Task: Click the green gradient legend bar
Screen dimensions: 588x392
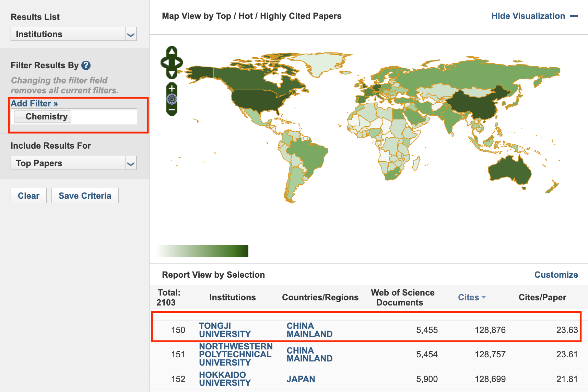Action: [202, 251]
